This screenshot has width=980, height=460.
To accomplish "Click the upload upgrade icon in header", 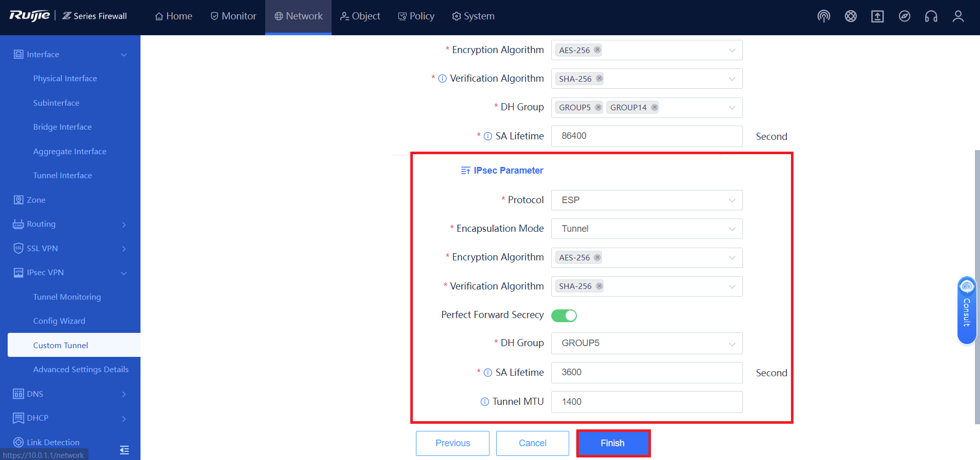I will [x=877, y=16].
